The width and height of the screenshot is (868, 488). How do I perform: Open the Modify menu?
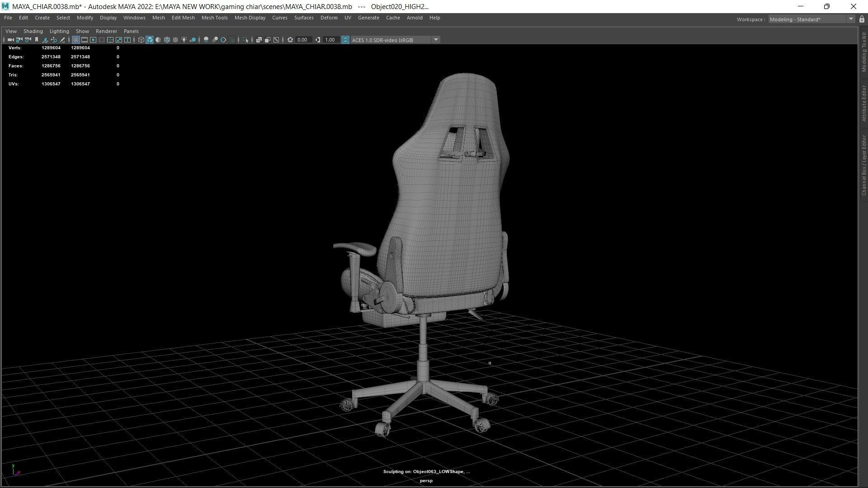(x=85, y=18)
